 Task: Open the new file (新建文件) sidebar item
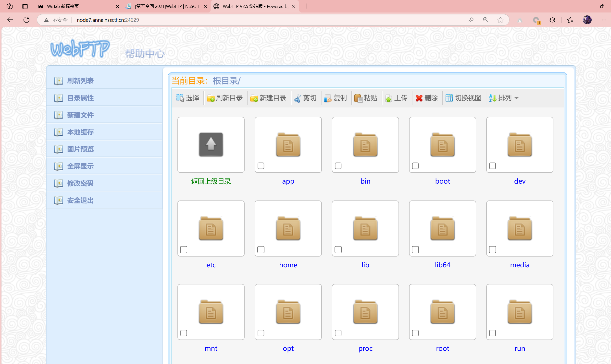(80, 115)
